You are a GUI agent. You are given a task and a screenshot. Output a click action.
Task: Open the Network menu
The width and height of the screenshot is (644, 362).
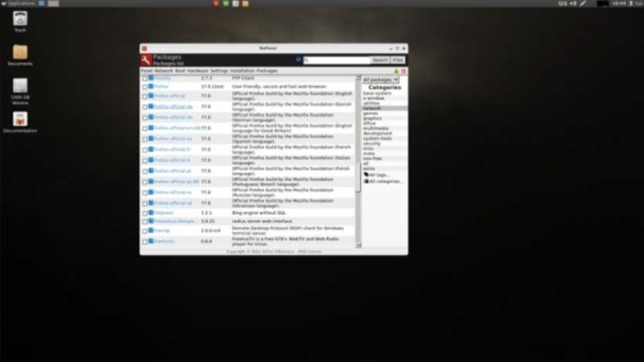click(x=164, y=70)
